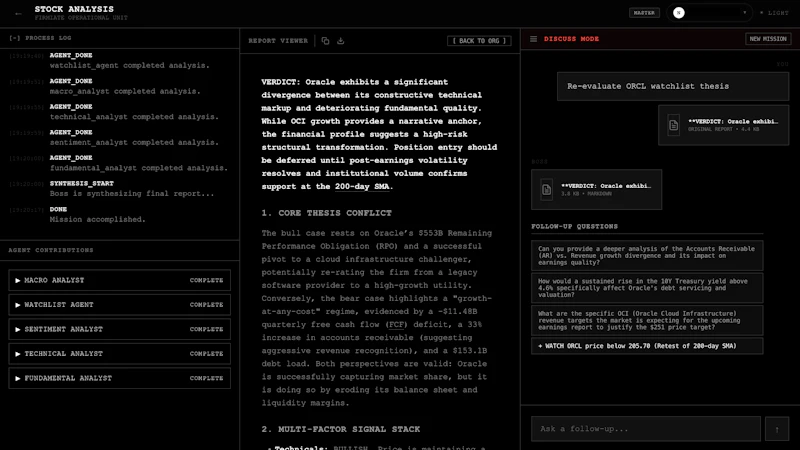800x450 pixels.
Task: Click the SYNTHESIS_START log entry
Action: click(82, 184)
